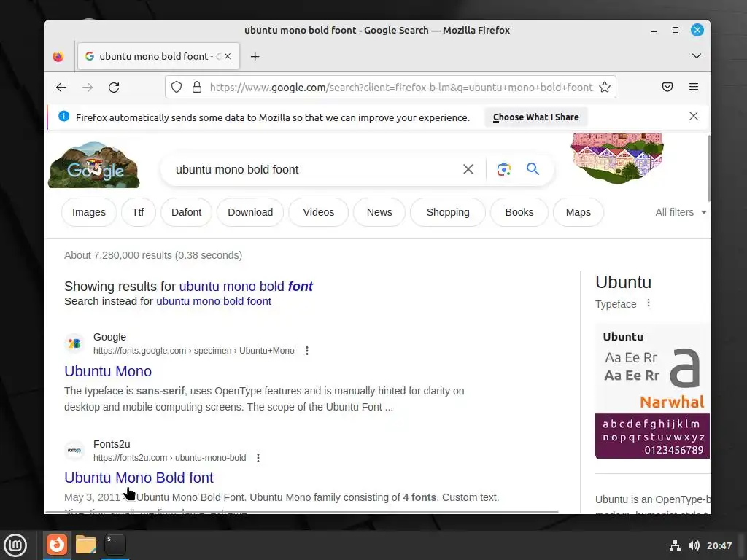Open the file manager from taskbar

coord(86,544)
